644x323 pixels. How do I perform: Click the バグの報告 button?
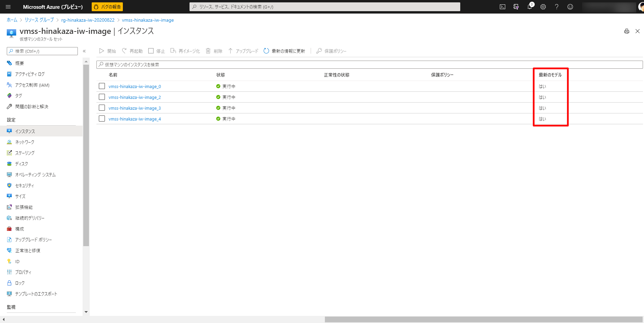tap(107, 7)
